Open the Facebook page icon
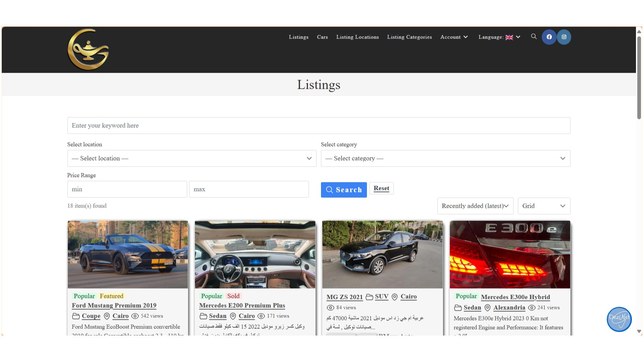This screenshot has height=362, width=644. click(549, 37)
